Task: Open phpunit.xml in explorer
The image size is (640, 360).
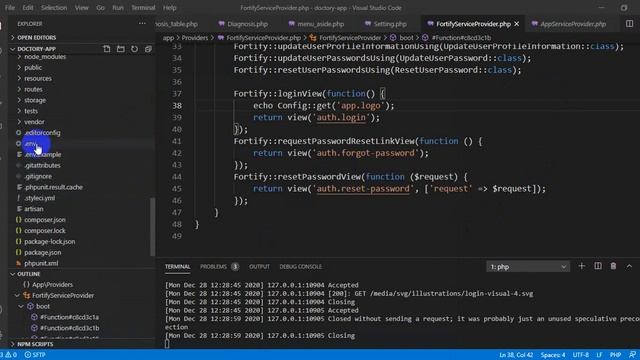Action: 41,263
